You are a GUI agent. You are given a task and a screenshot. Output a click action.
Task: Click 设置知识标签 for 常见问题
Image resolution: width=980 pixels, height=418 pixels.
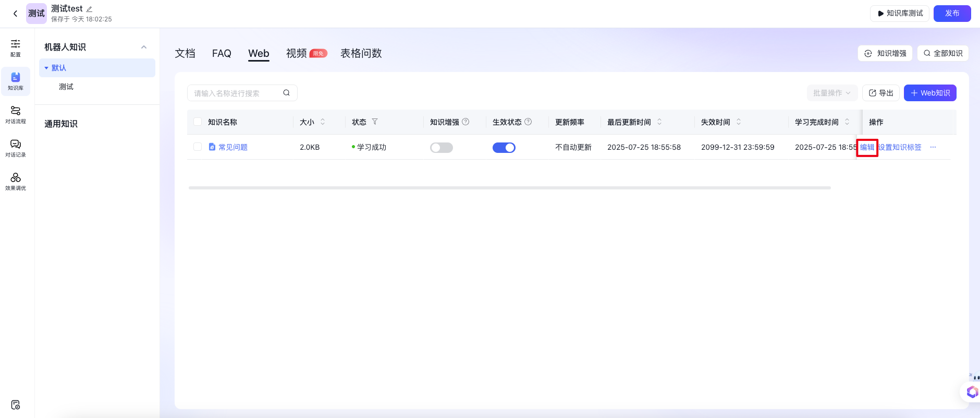tap(900, 147)
